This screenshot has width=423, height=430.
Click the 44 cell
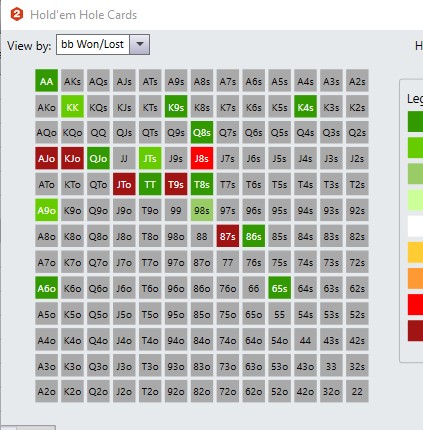click(x=305, y=340)
